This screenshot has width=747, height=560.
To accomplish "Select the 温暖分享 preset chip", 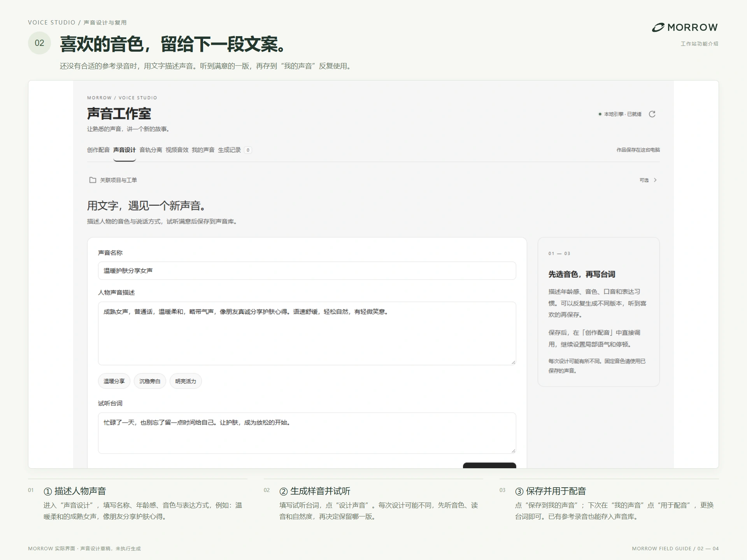I will tap(114, 381).
